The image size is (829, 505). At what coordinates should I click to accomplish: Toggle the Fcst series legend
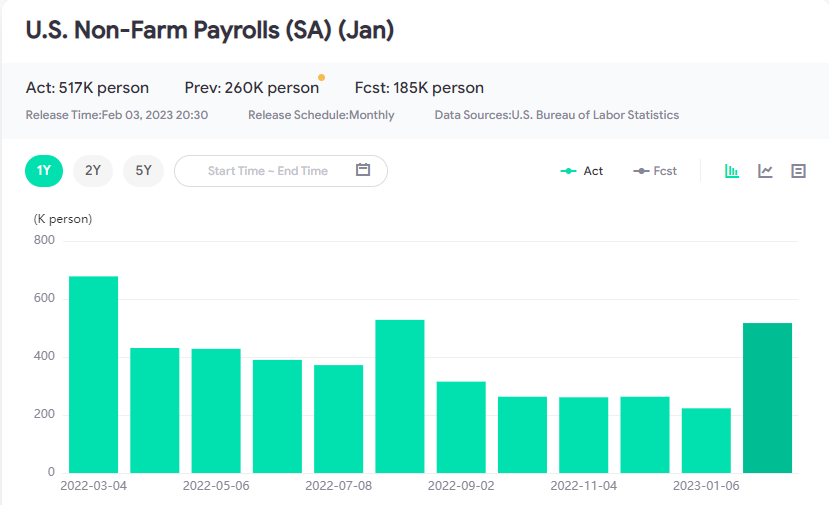[656, 171]
